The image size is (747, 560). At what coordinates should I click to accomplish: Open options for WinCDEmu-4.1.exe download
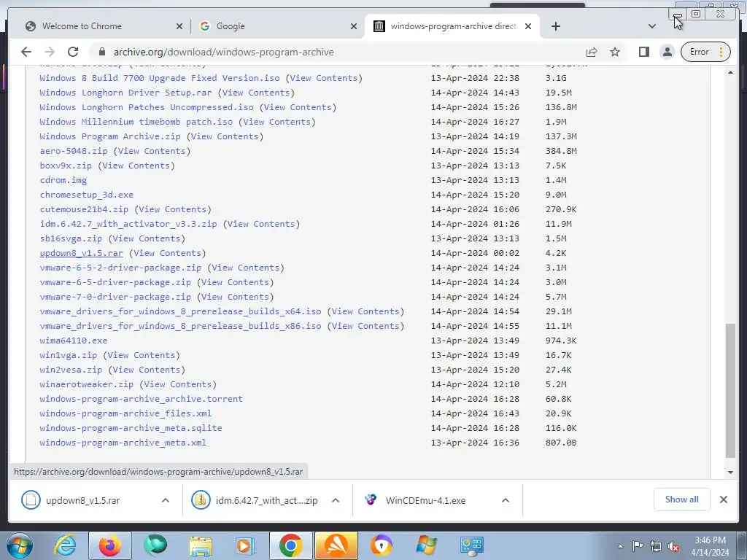(x=506, y=500)
